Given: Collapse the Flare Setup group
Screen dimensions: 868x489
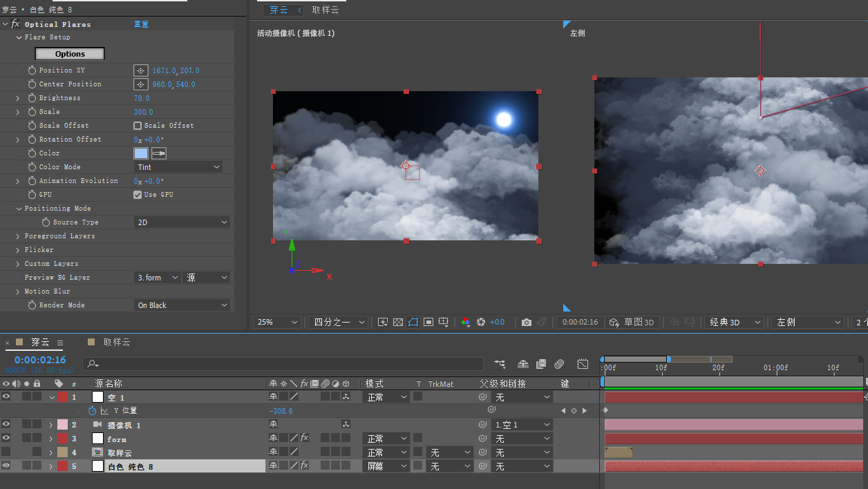Looking at the screenshot, I should pos(19,37).
